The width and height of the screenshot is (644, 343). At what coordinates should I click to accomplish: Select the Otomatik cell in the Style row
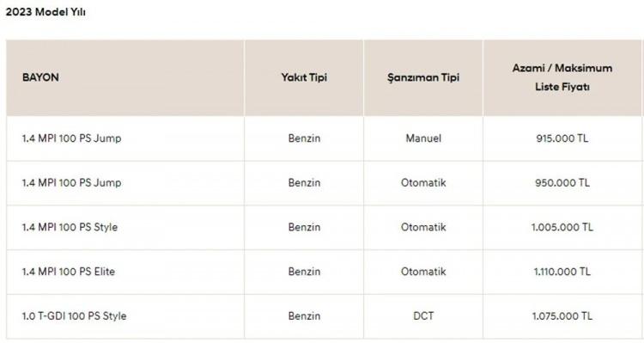click(423, 227)
